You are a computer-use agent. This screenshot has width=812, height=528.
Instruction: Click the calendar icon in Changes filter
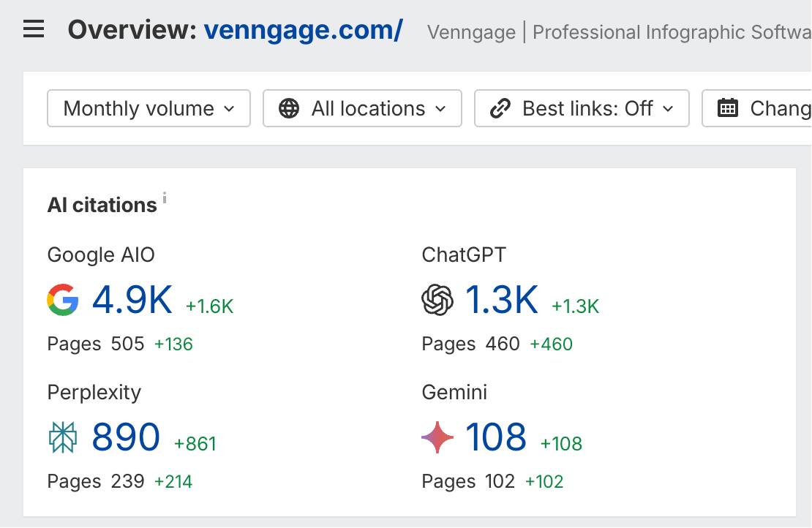[x=728, y=108]
